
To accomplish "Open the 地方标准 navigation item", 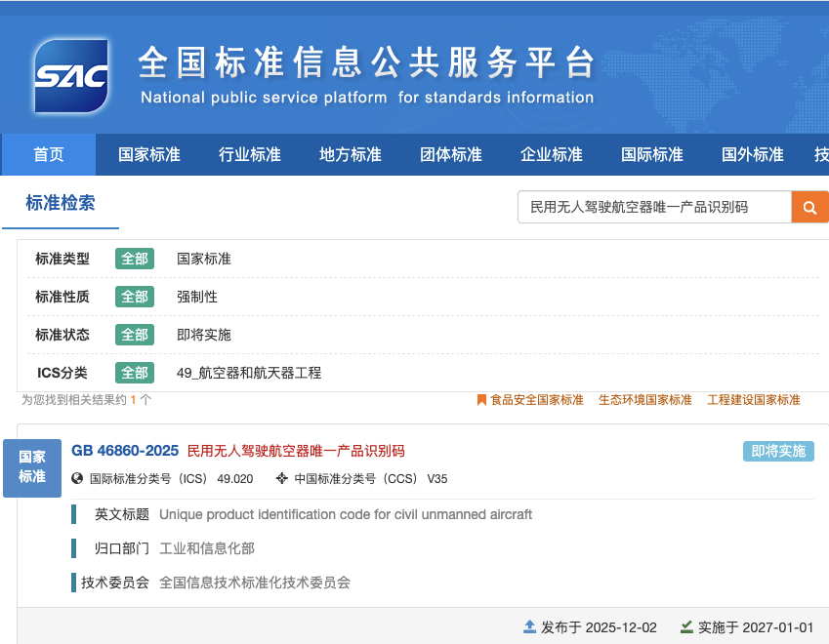I will pos(350,154).
